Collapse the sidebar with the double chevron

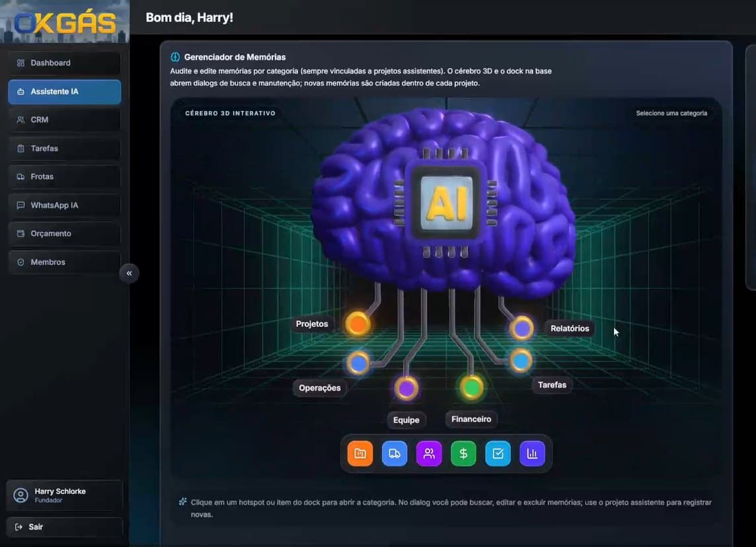pyautogui.click(x=130, y=273)
